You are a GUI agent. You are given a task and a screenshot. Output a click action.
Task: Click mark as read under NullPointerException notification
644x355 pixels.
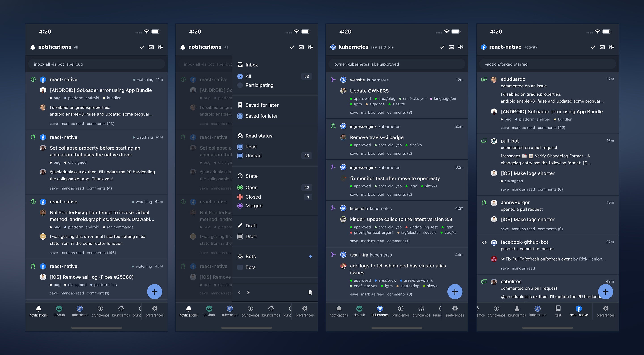point(72,253)
